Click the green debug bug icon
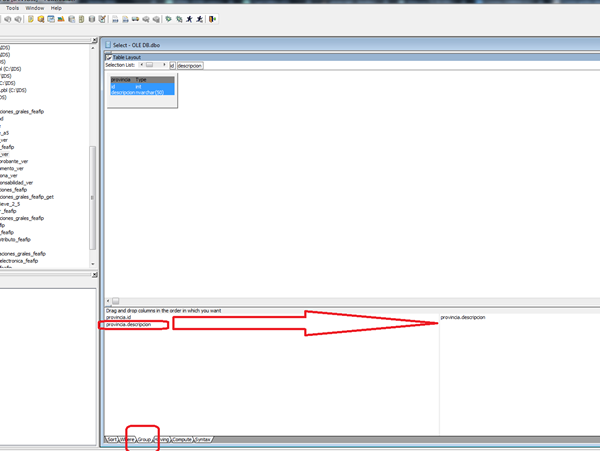Viewport: 600px width, 451px height. [168, 19]
